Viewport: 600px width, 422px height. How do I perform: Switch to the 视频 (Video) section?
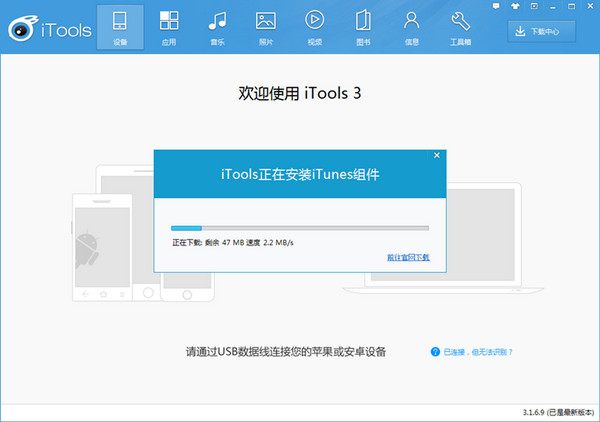(x=314, y=28)
